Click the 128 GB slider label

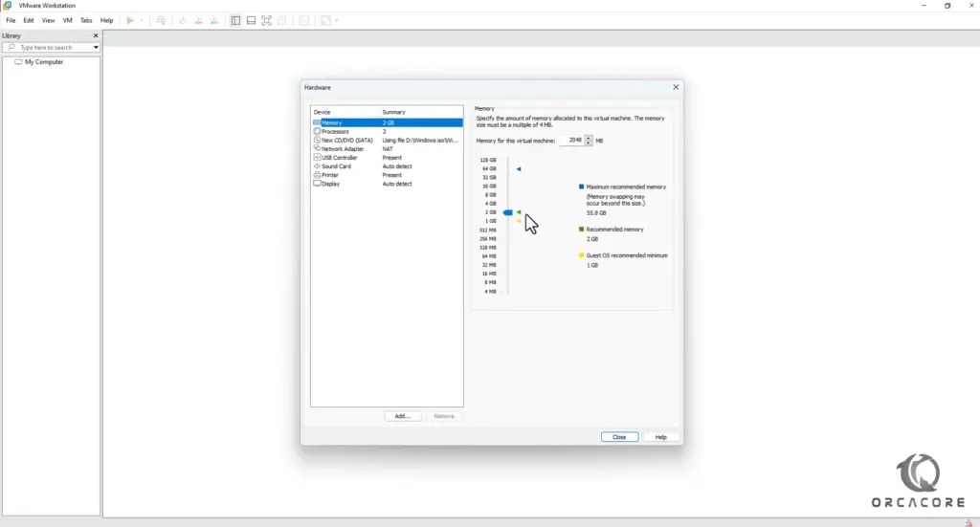[487, 161]
